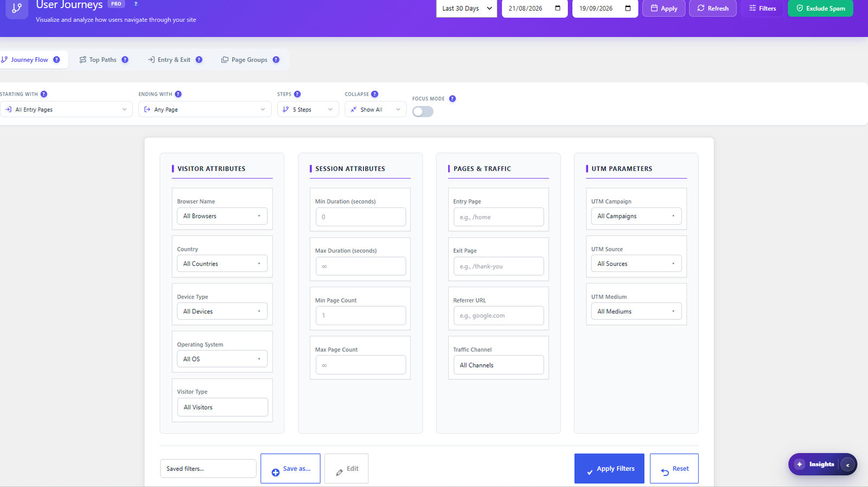Viewport: 868px width, 487px height.
Task: Toggle Focus Mode switch
Action: [x=423, y=111]
